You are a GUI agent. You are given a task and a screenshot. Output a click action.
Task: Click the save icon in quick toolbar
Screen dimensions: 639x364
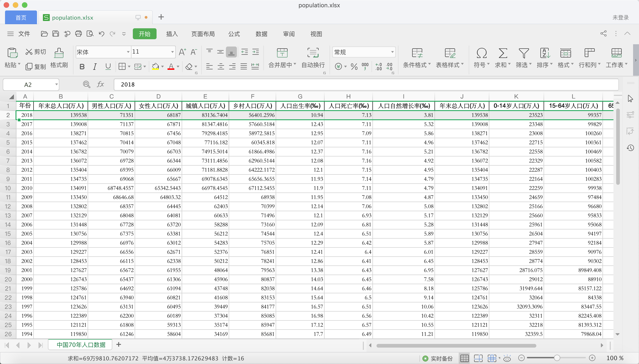55,34
